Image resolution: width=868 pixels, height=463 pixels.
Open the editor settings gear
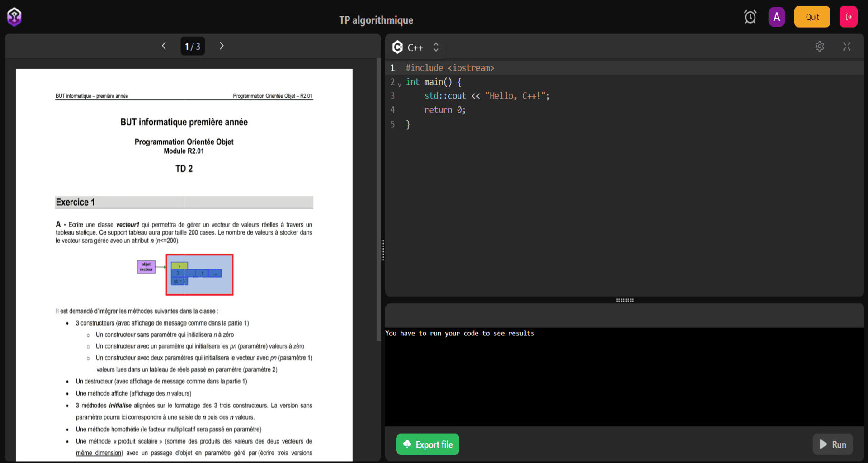(x=820, y=46)
